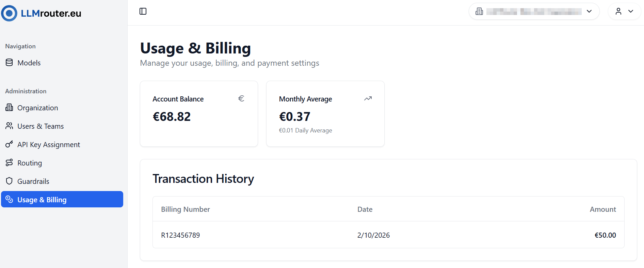Click the Users & Teams people icon

9,126
